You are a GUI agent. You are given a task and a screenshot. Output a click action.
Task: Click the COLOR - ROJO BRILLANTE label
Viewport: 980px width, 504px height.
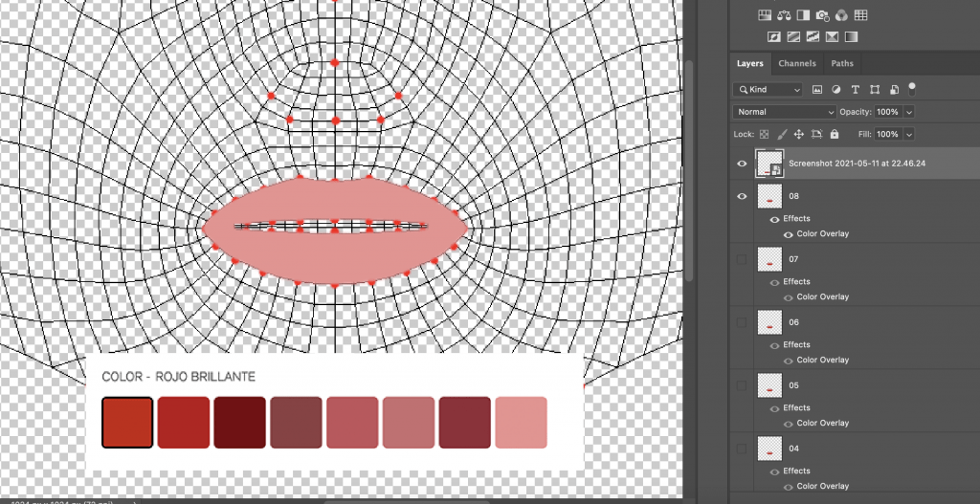point(179,377)
